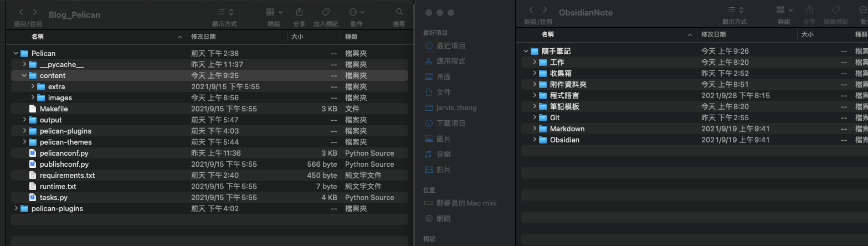
Task: Open view mode selector in ObsidianNote window
Action: (735, 9)
